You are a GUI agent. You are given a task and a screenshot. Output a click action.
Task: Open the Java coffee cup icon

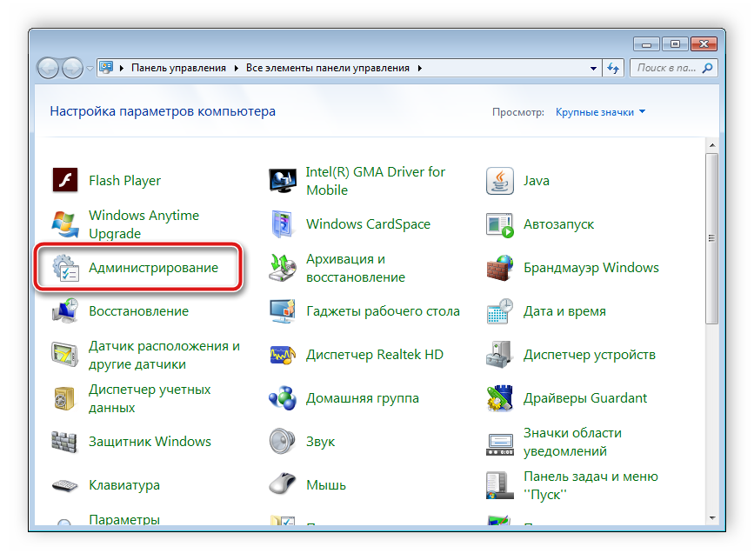coord(499,181)
